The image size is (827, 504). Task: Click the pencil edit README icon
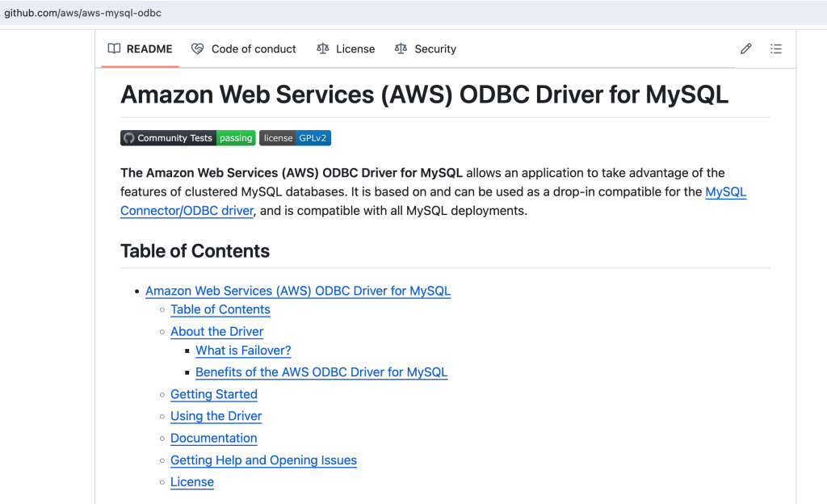745,49
